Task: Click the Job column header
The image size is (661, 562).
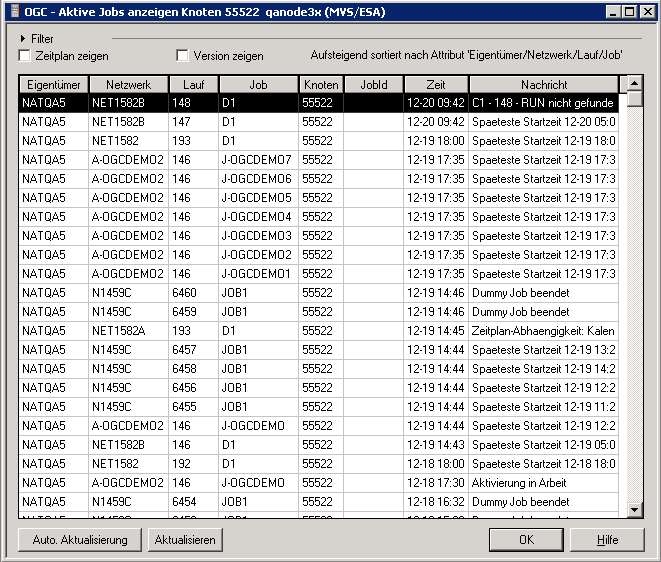Action: [x=258, y=85]
